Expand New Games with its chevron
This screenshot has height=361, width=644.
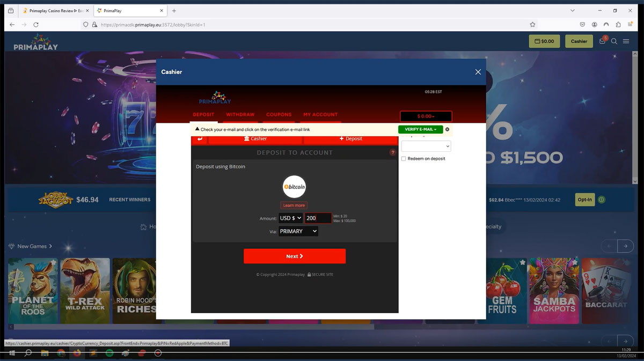51,246
